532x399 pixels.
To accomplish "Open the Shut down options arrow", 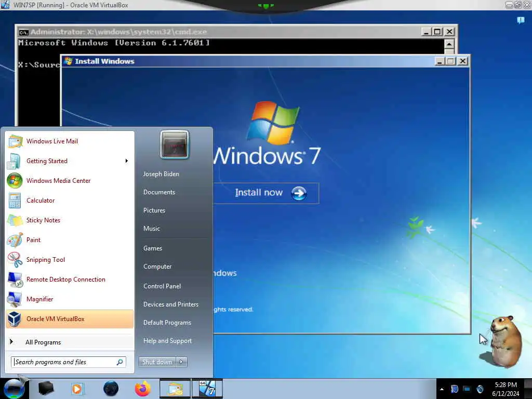I will 181,362.
